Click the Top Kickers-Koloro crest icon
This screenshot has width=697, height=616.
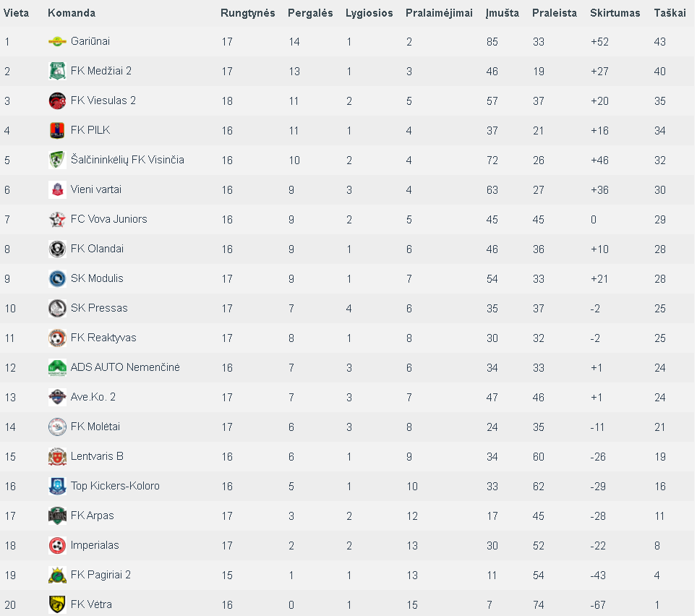pos(57,487)
